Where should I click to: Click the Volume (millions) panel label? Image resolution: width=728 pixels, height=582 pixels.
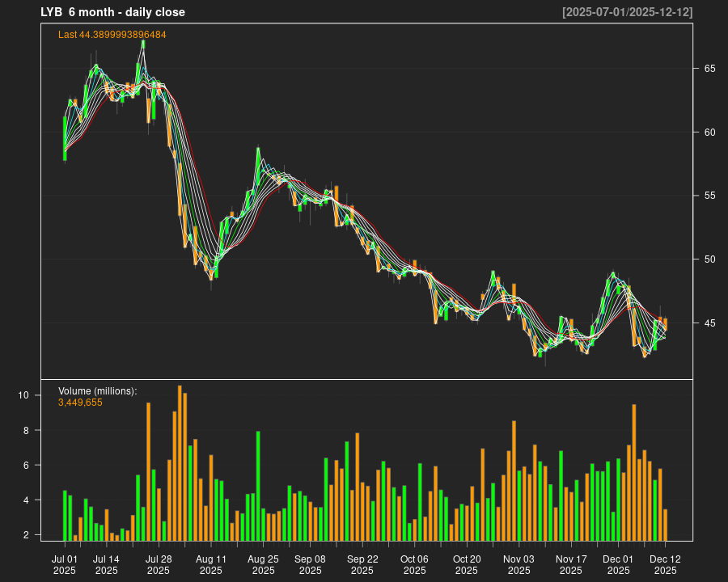click(x=98, y=391)
